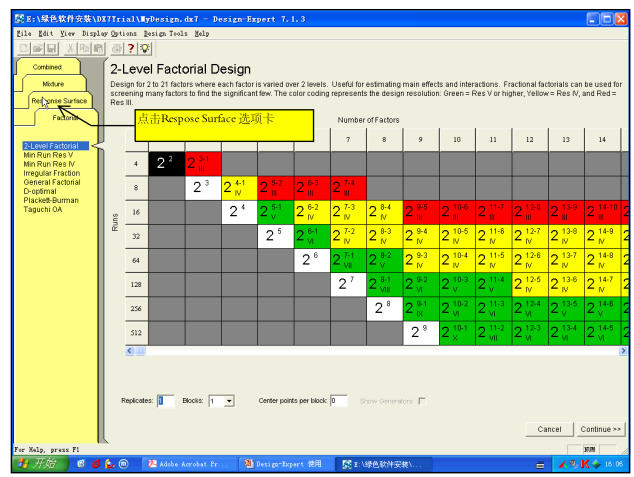This screenshot has width=634, height=477.
Task: Click the Open file toolbar icon
Action: pyautogui.click(x=37, y=48)
